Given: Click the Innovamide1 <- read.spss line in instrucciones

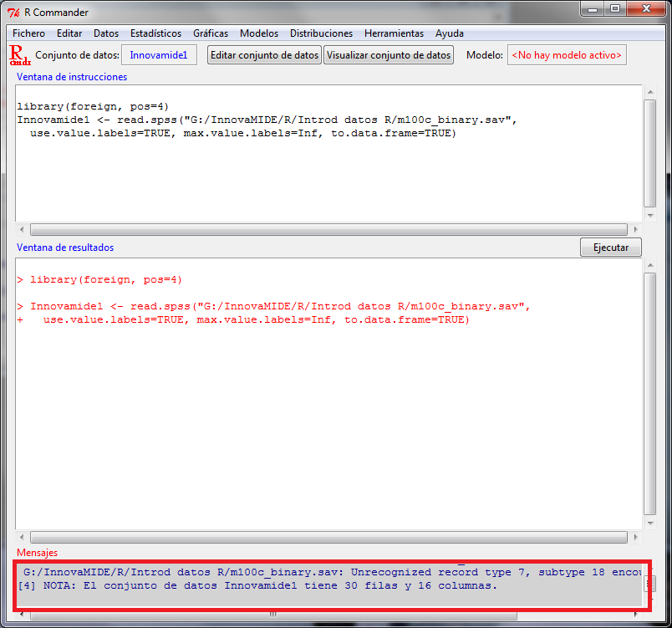Looking at the screenshot, I should pyautogui.click(x=267, y=120).
